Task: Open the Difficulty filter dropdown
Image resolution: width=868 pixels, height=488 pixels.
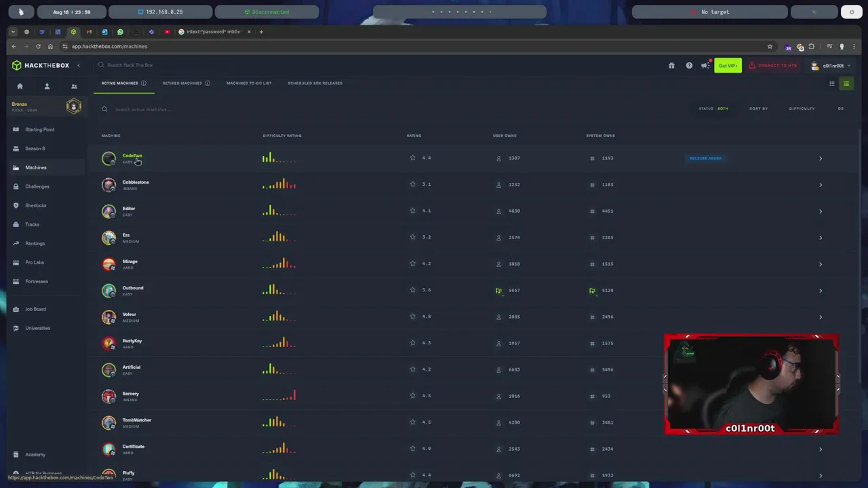Action: point(802,108)
